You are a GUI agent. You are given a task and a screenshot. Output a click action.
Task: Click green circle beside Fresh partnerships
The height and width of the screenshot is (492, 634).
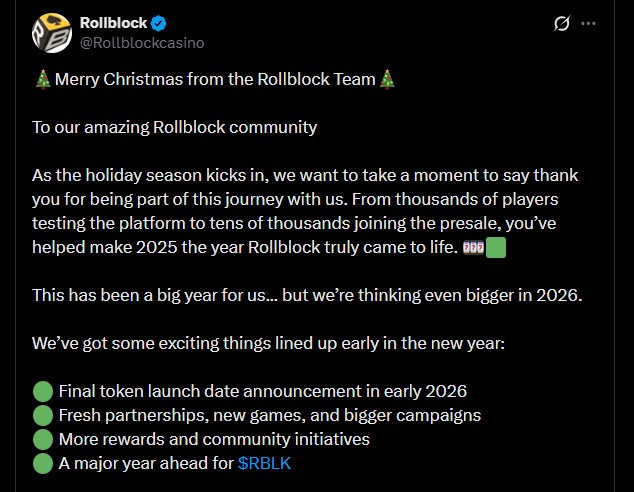[x=42, y=415]
